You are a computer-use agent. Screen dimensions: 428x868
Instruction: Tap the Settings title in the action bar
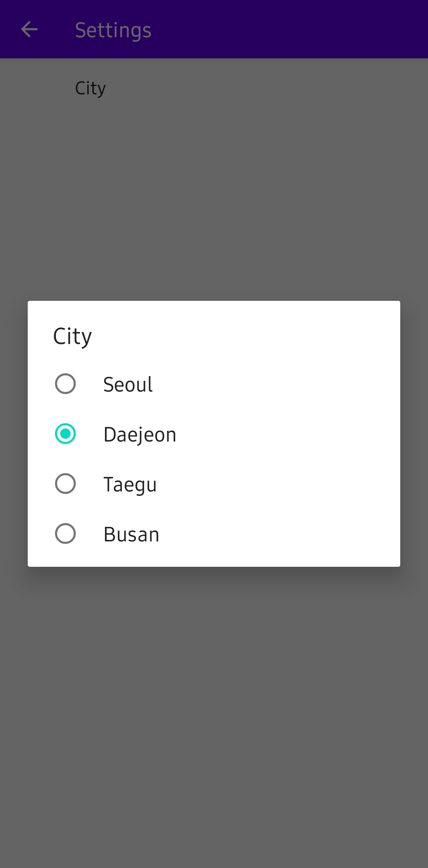(x=113, y=30)
